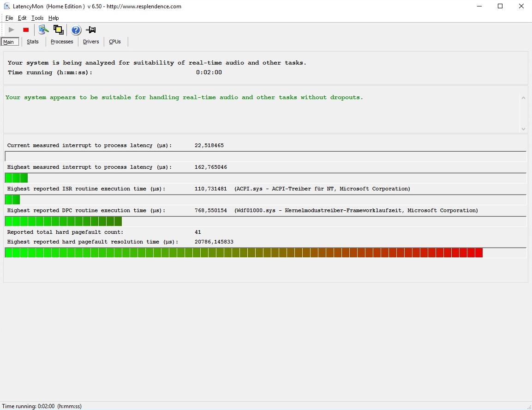Click the current latency value 22,518465

(209, 145)
